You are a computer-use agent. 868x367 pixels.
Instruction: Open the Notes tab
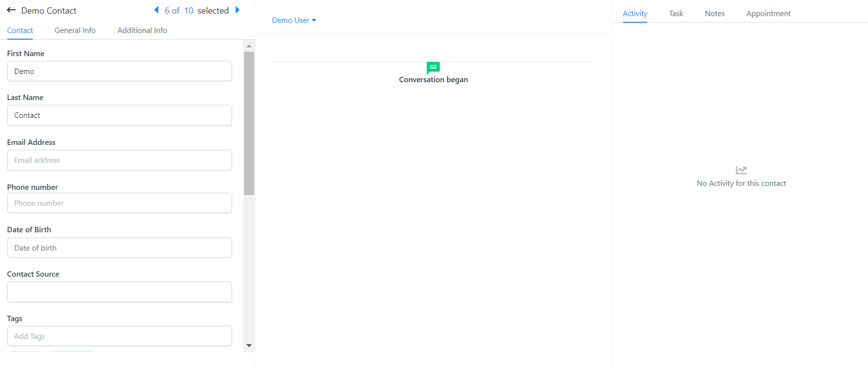[x=714, y=14]
